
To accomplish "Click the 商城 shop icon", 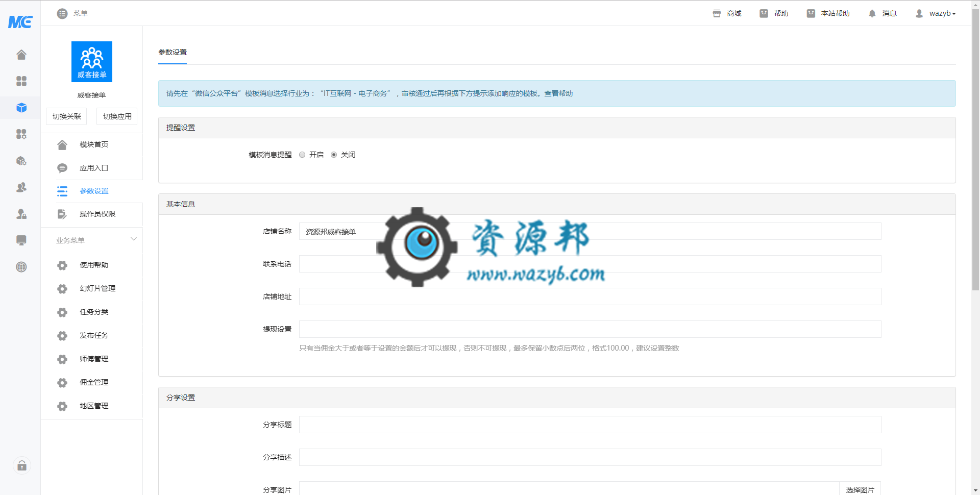I will point(717,13).
